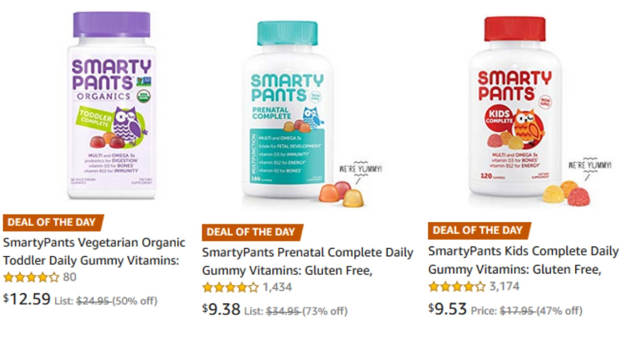The image size is (644, 340).
Task: Click the Kids vitamins star rating
Action: pyautogui.click(x=457, y=287)
